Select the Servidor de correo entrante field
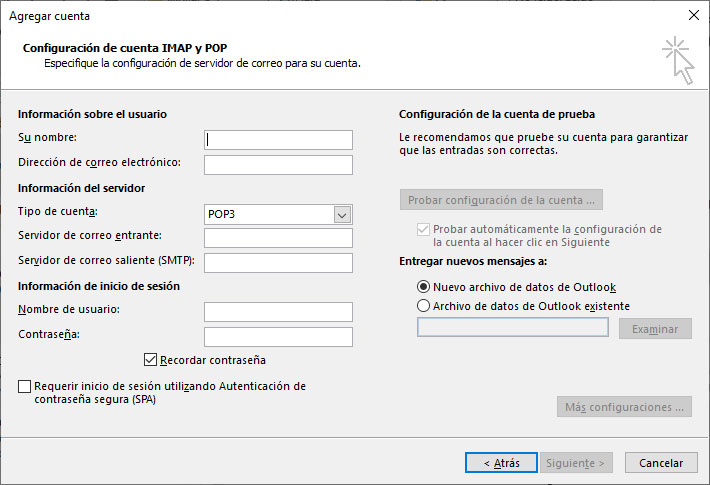Image resolution: width=710 pixels, height=485 pixels. click(278, 238)
